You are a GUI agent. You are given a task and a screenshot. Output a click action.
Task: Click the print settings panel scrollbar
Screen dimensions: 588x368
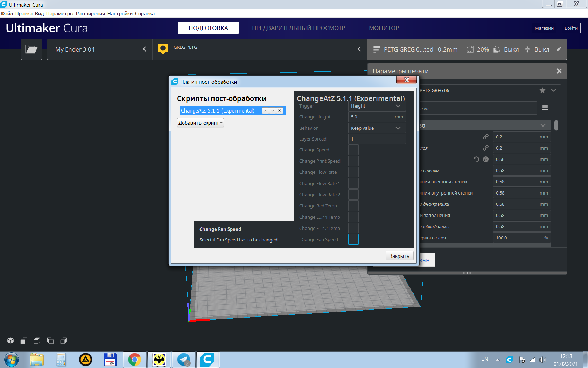[x=556, y=125]
